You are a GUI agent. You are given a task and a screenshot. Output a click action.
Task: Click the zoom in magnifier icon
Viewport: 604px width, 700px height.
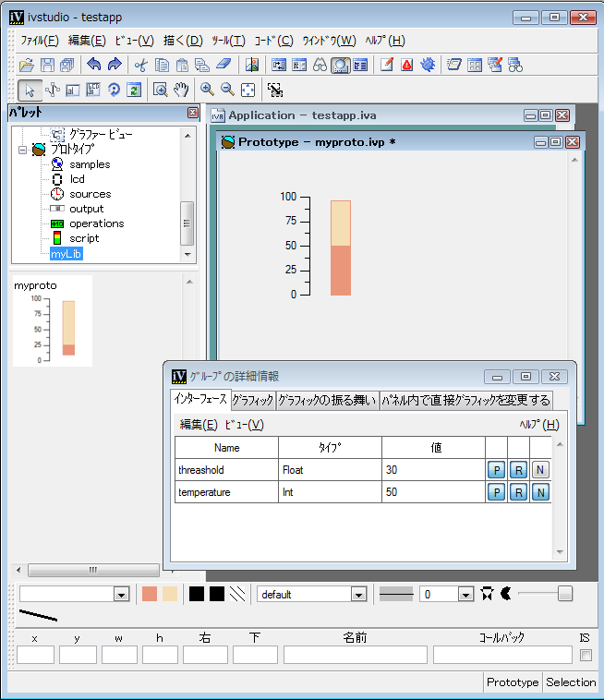click(x=207, y=90)
